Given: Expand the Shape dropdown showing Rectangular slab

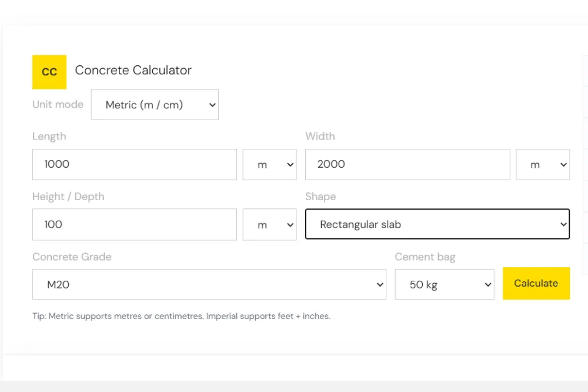Looking at the screenshot, I should click(x=437, y=224).
